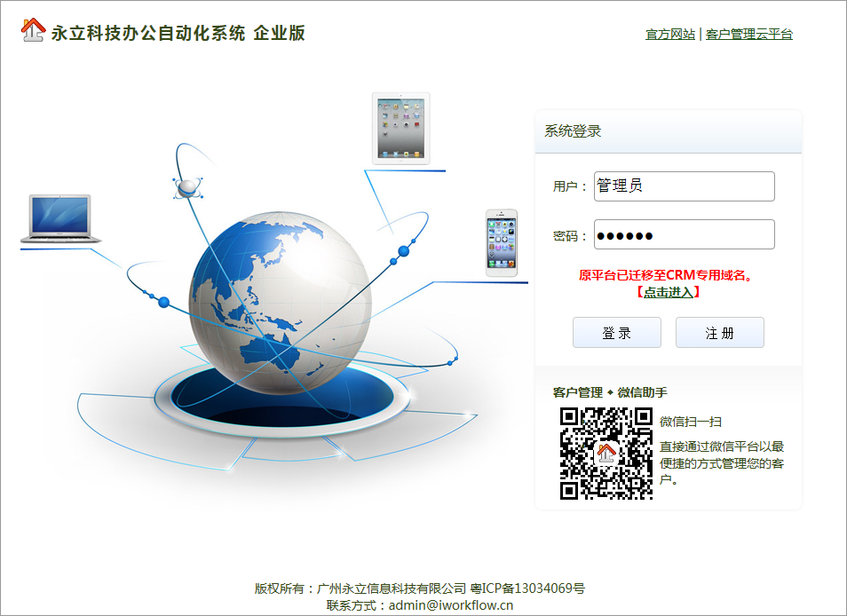Click the 微信扫一扫 text
847x616 pixels.
coord(691,422)
